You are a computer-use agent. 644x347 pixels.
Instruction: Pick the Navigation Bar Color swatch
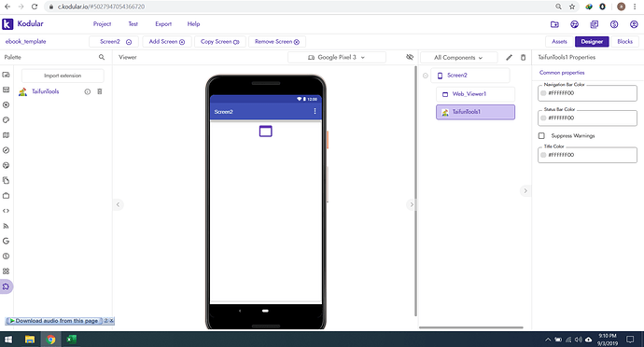543,93
